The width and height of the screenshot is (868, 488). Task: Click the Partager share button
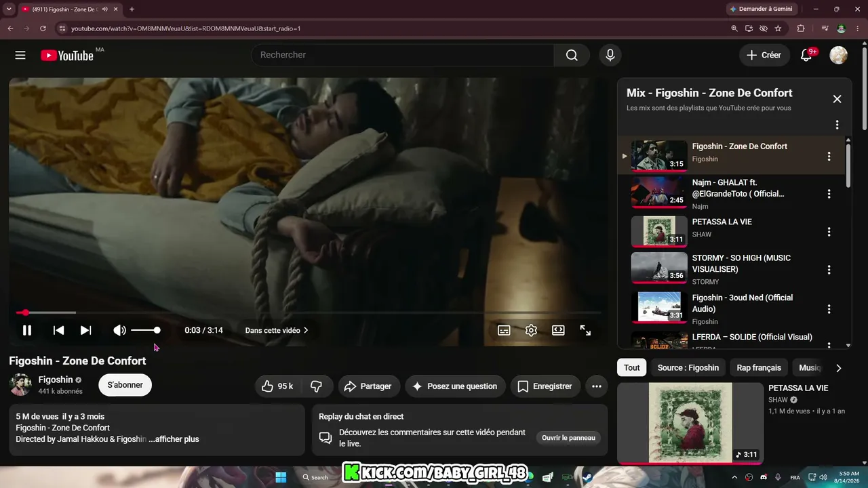[368, 386]
